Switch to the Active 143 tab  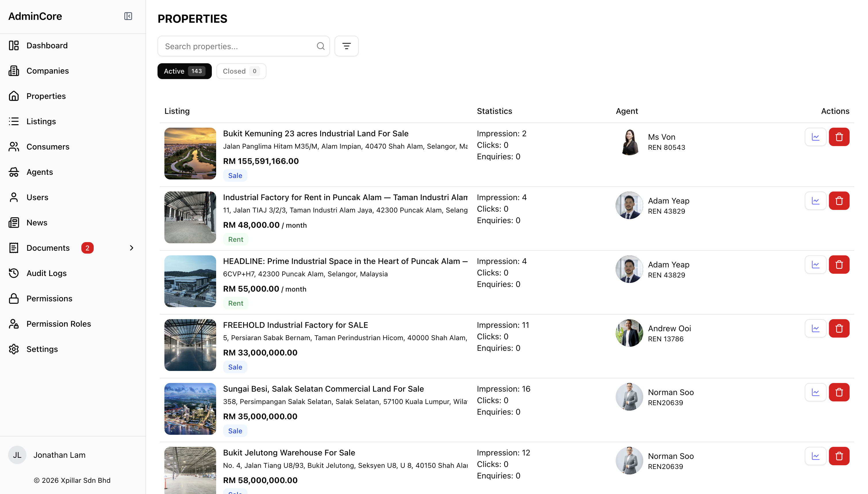pyautogui.click(x=185, y=71)
